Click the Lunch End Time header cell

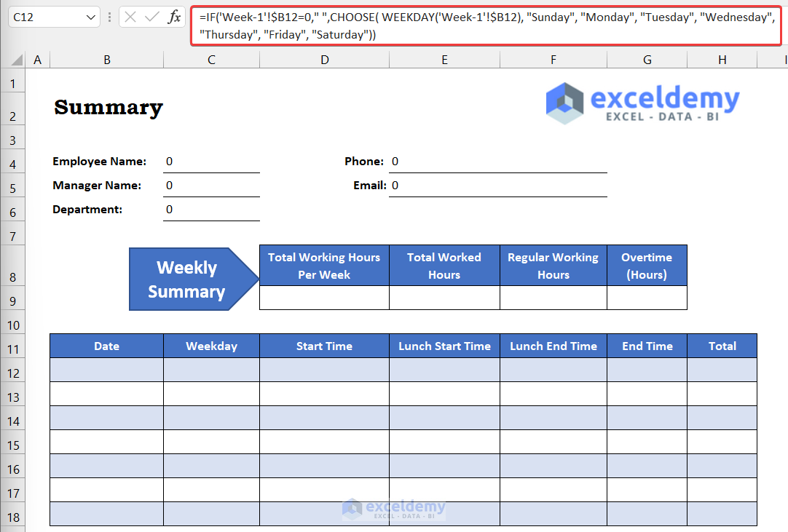[553, 346]
